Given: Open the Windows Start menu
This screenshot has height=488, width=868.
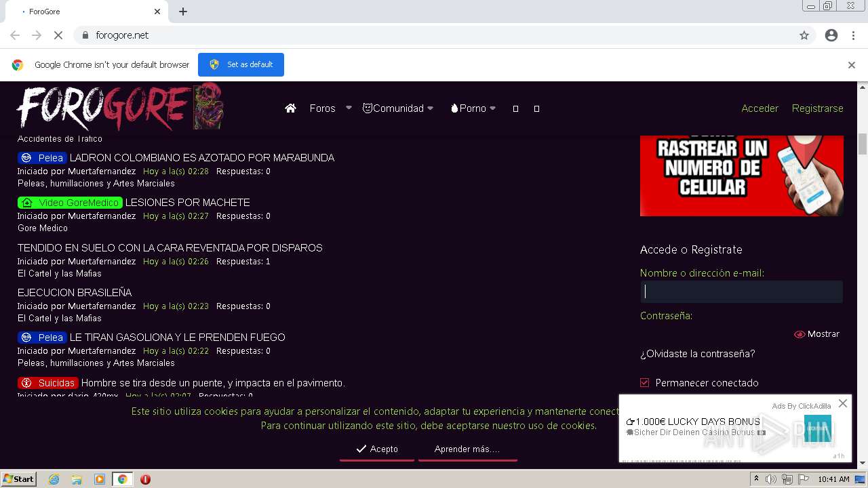Looking at the screenshot, I should pos(18,479).
